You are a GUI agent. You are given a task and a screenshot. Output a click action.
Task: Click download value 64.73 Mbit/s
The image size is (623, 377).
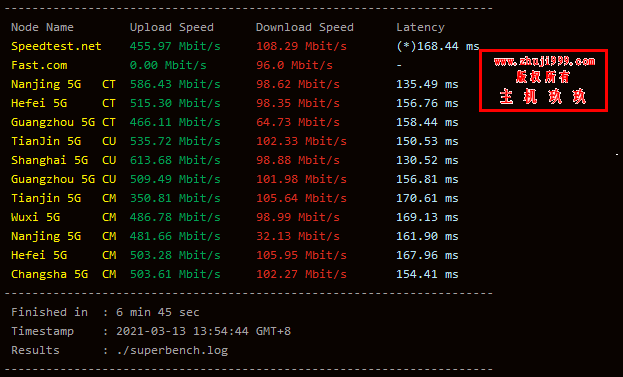pos(298,122)
